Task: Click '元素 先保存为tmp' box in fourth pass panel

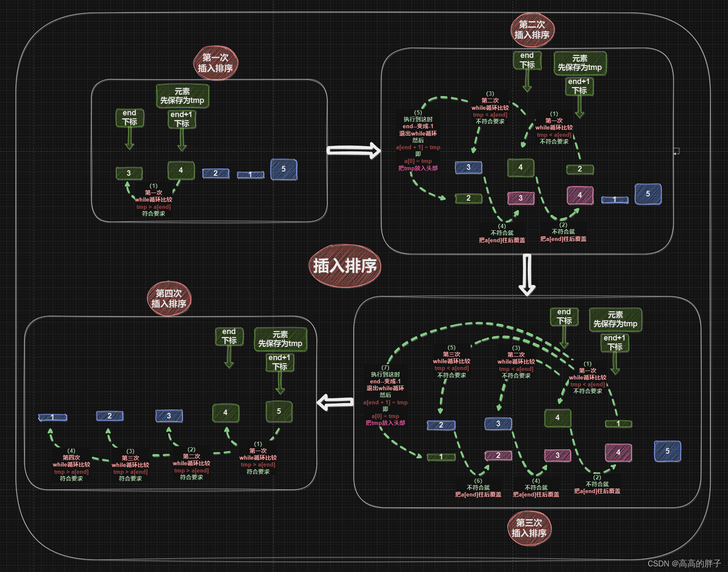Action: (x=280, y=339)
